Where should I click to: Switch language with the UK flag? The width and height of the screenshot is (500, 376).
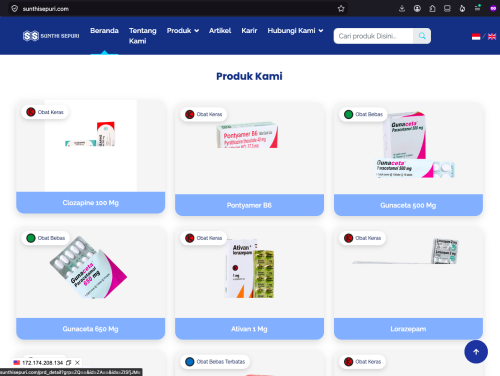point(492,36)
